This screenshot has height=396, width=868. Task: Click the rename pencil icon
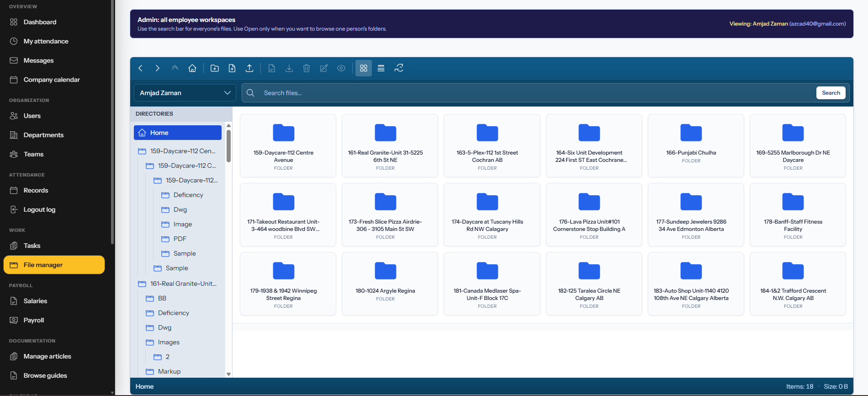[324, 68]
